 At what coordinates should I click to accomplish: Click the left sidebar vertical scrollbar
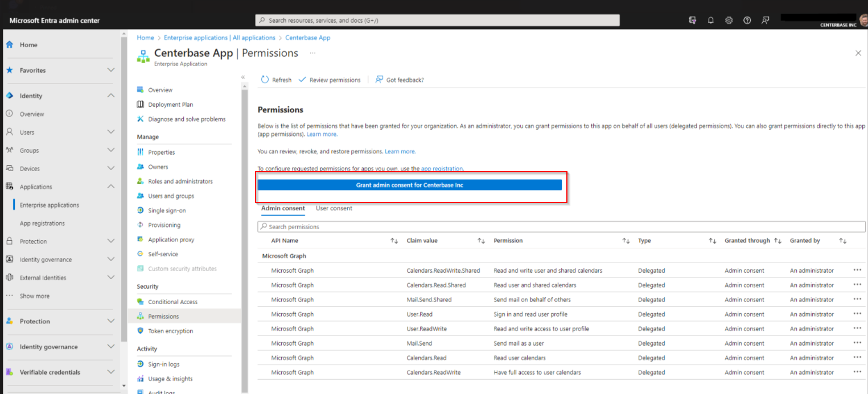coord(124,190)
